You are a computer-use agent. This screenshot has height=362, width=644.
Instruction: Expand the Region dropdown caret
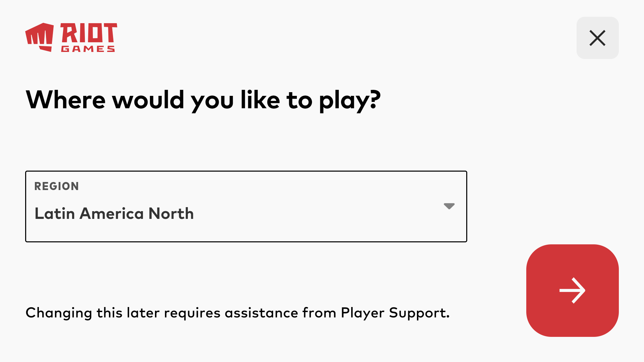pos(449,206)
